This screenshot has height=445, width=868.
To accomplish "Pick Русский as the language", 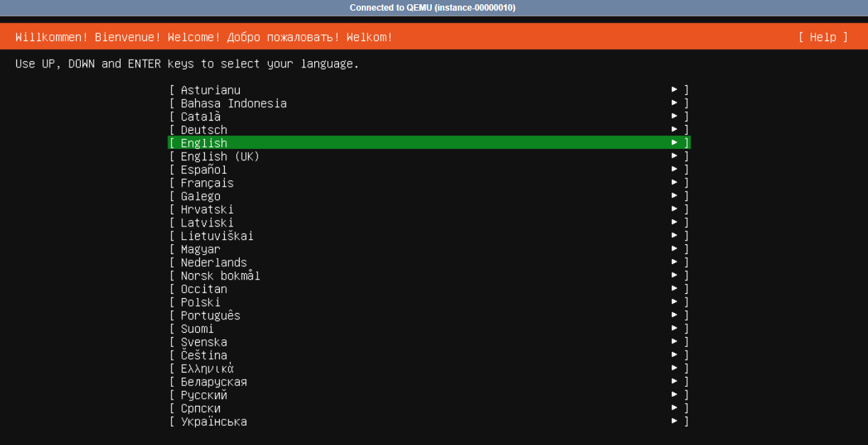I will point(204,395).
